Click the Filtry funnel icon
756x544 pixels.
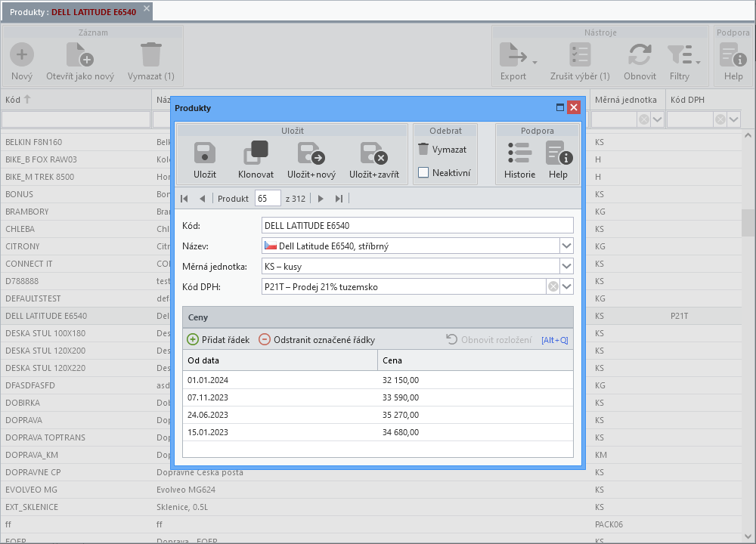tap(680, 55)
